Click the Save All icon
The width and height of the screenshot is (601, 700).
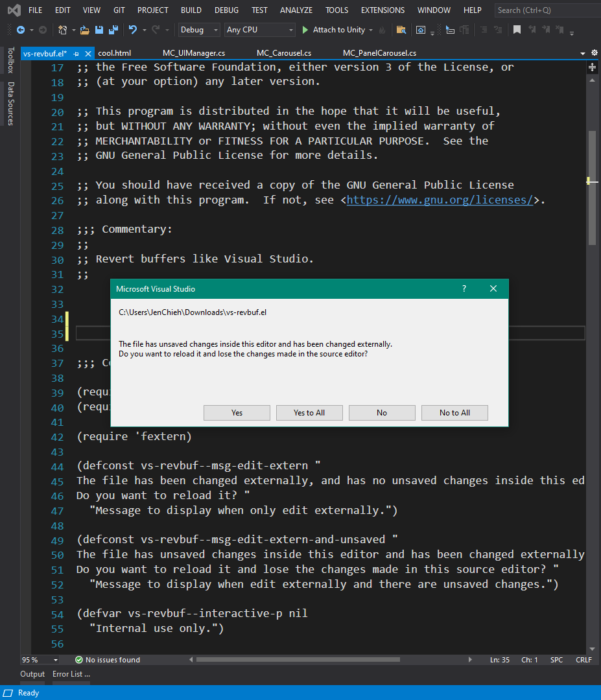click(x=113, y=30)
